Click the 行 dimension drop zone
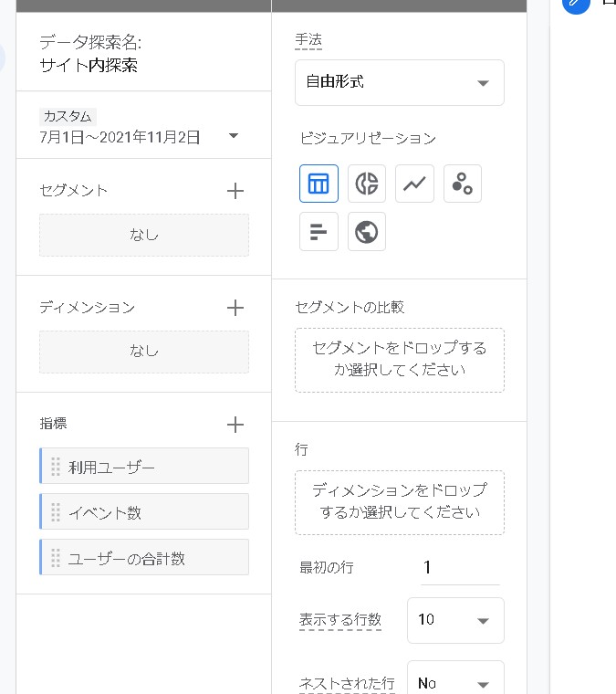The image size is (616, 694). tap(399, 502)
